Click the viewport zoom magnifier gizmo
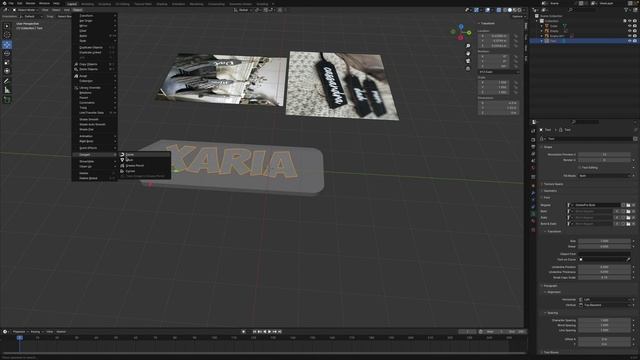The image size is (640, 360). (468, 46)
